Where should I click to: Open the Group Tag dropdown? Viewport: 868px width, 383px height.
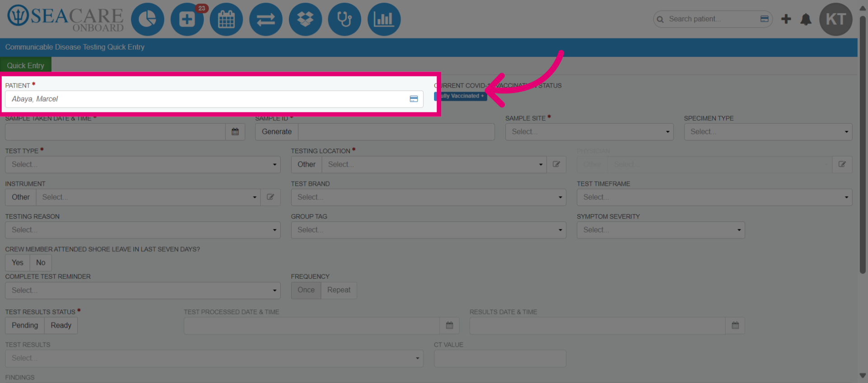(x=429, y=230)
